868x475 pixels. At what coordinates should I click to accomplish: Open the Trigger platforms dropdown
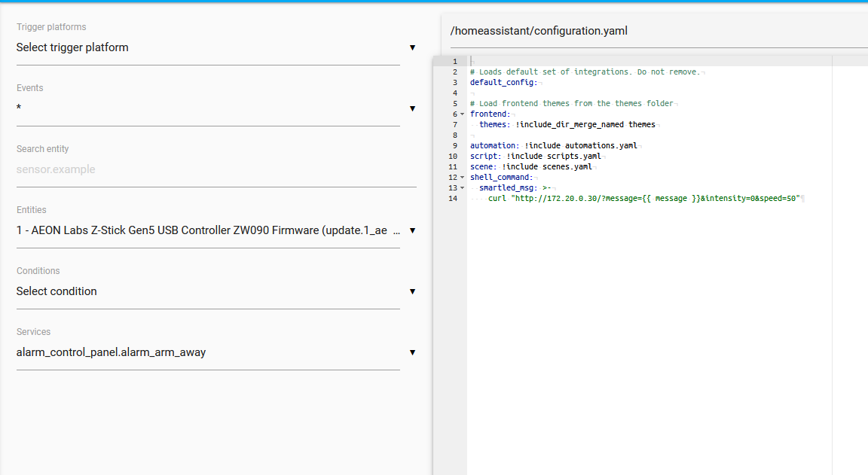coord(208,47)
